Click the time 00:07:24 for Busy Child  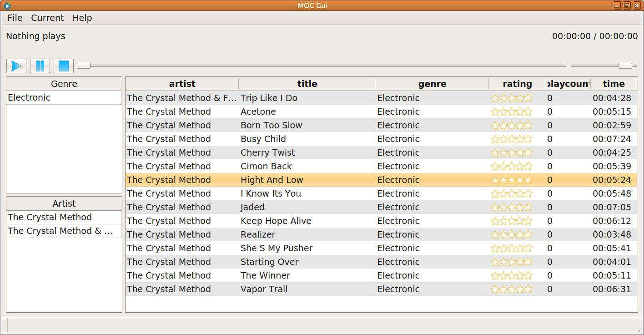(612, 139)
